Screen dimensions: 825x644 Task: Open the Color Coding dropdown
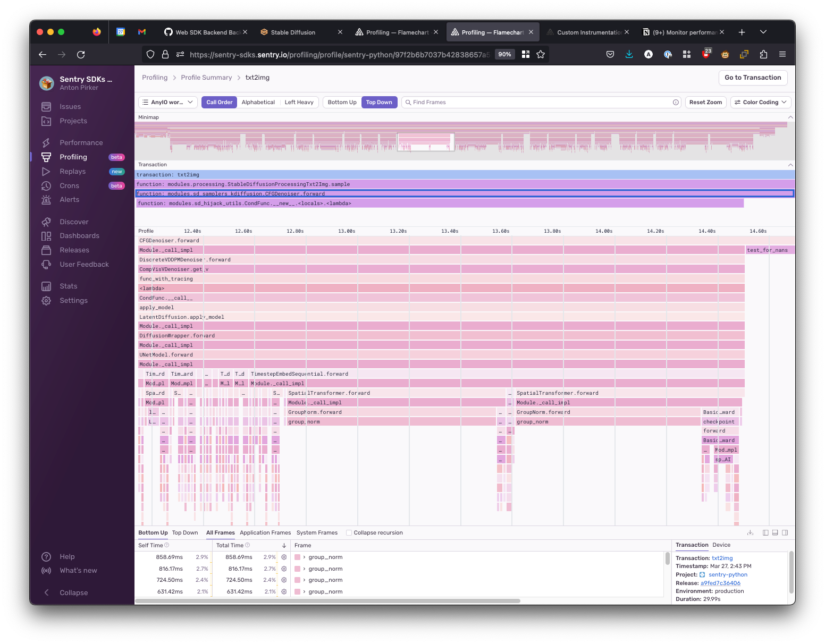click(761, 103)
